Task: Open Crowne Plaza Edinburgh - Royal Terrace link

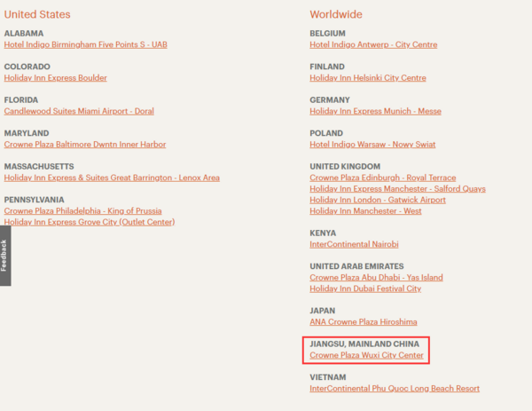Action: pyautogui.click(x=383, y=178)
